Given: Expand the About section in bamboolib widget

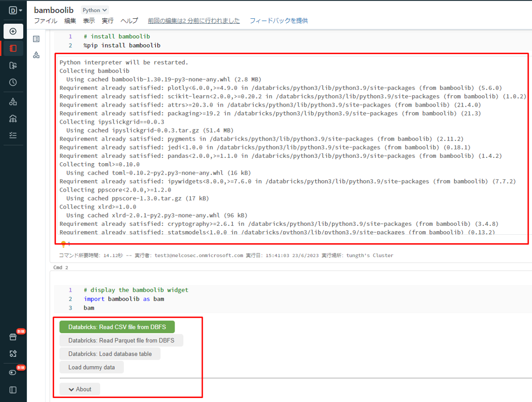Looking at the screenshot, I should [79, 389].
